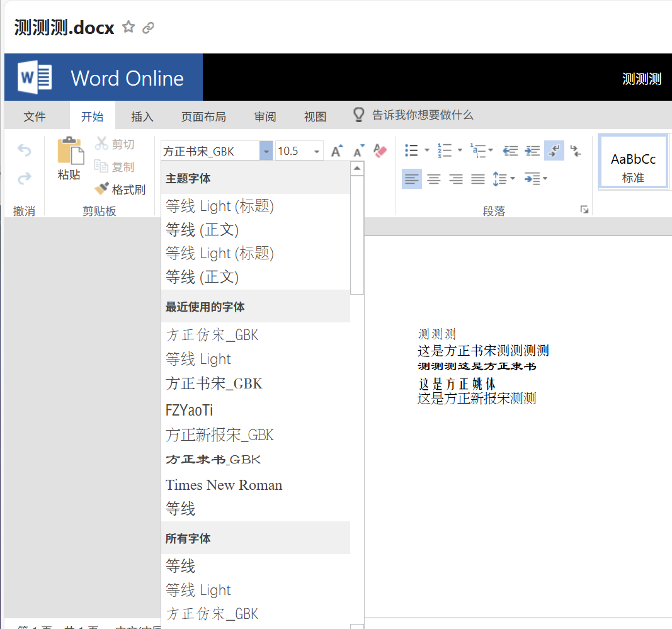
Task: Open the font size 10.5 dropdown
Action: tap(316, 151)
